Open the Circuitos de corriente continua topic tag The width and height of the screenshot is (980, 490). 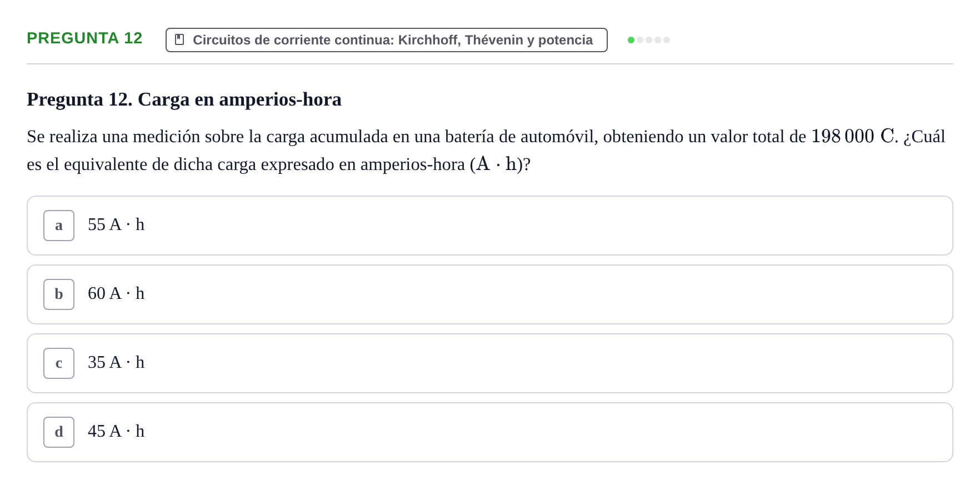[x=387, y=40]
